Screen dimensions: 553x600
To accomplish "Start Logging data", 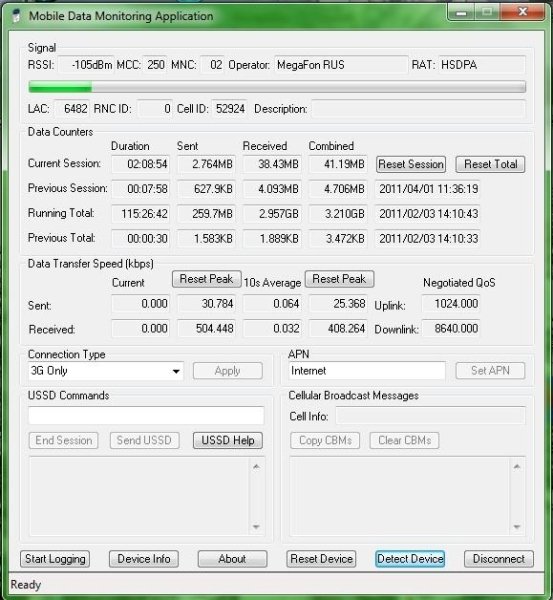I will [x=55, y=559].
